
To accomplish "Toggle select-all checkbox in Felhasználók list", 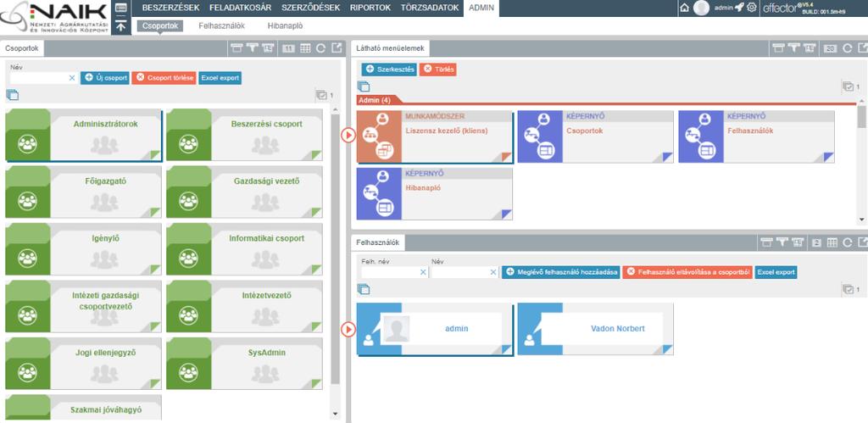I will pyautogui.click(x=848, y=289).
